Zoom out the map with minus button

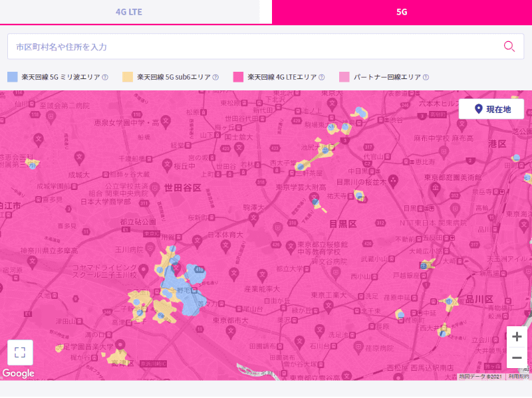(517, 357)
